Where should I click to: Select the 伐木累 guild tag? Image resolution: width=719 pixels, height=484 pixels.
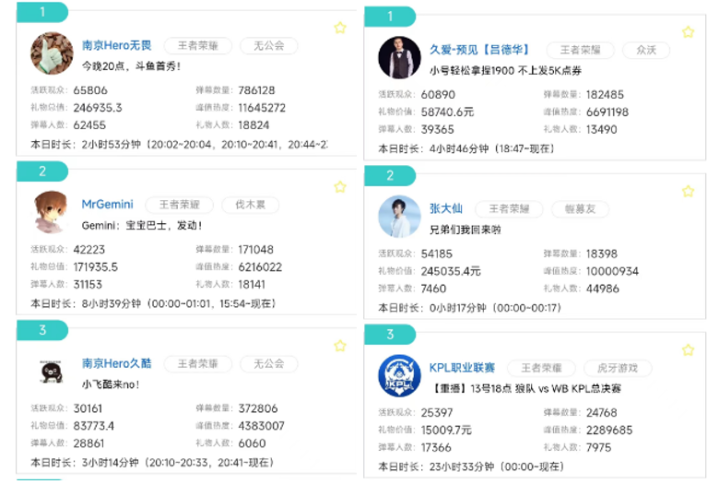coord(250,205)
